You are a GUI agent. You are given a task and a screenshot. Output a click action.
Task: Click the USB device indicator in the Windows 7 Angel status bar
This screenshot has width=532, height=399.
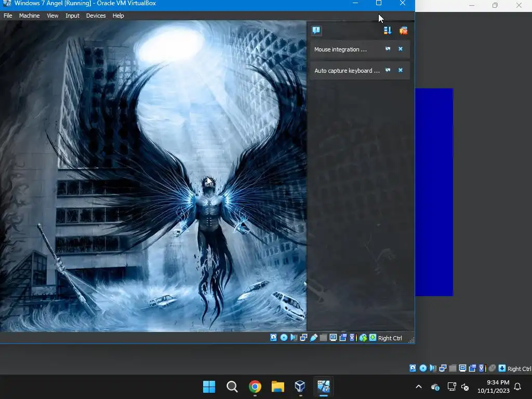[313, 338]
